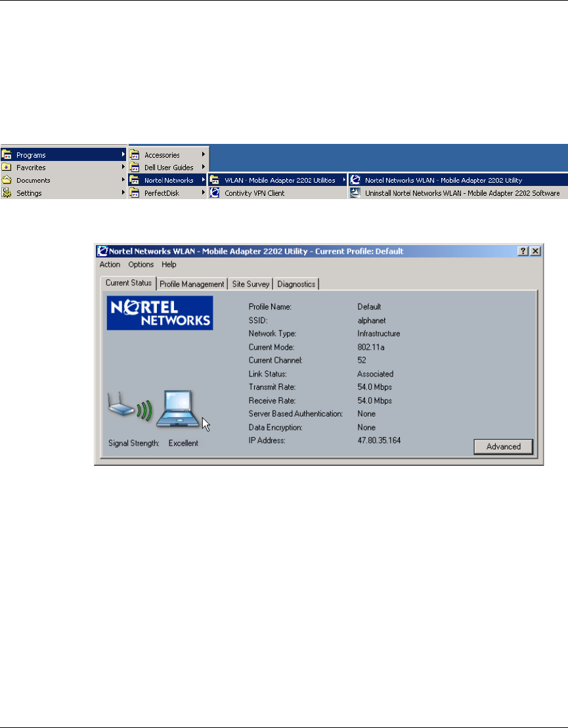
Task: Click the PerfectDisk folder icon
Action: [135, 193]
